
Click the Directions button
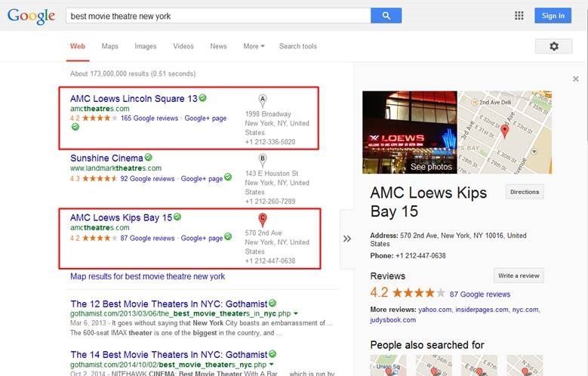tap(524, 192)
